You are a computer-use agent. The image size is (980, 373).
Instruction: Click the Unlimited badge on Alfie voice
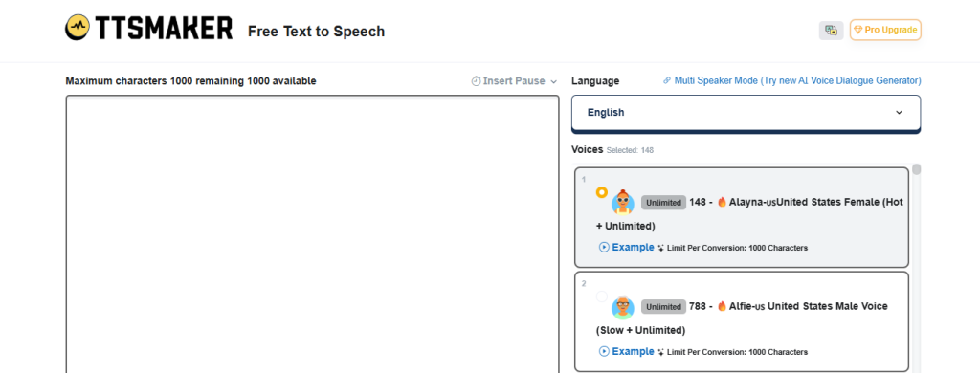pyautogui.click(x=663, y=307)
